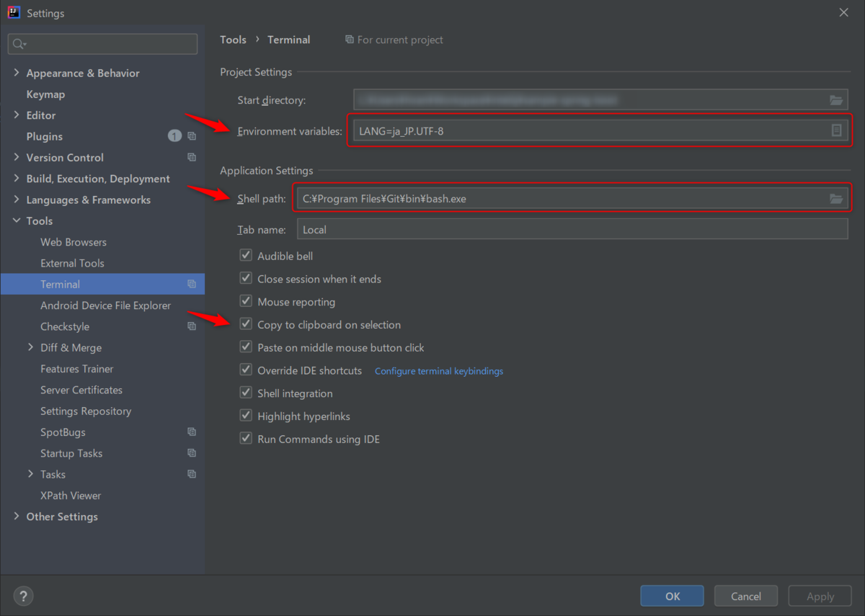Expand the Tasks subsection
The image size is (865, 616).
(x=30, y=474)
